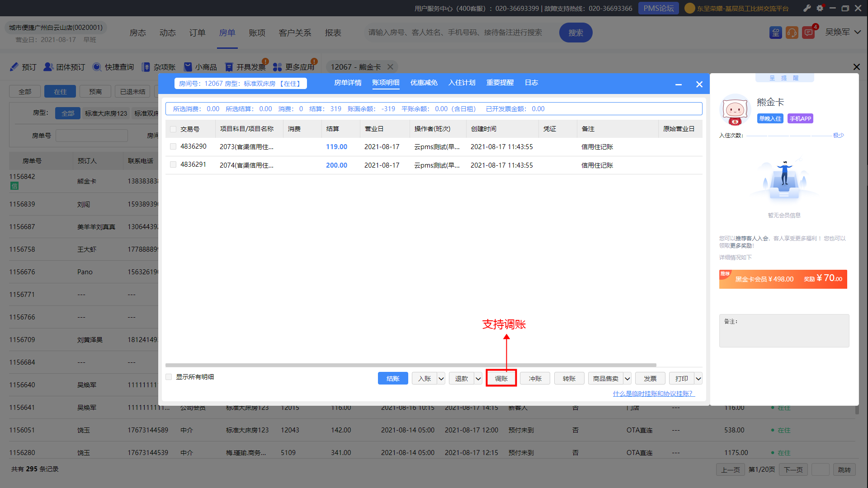The height and width of the screenshot is (488, 868).
Task: Expand the 退款 dropdown arrow
Action: 478,379
